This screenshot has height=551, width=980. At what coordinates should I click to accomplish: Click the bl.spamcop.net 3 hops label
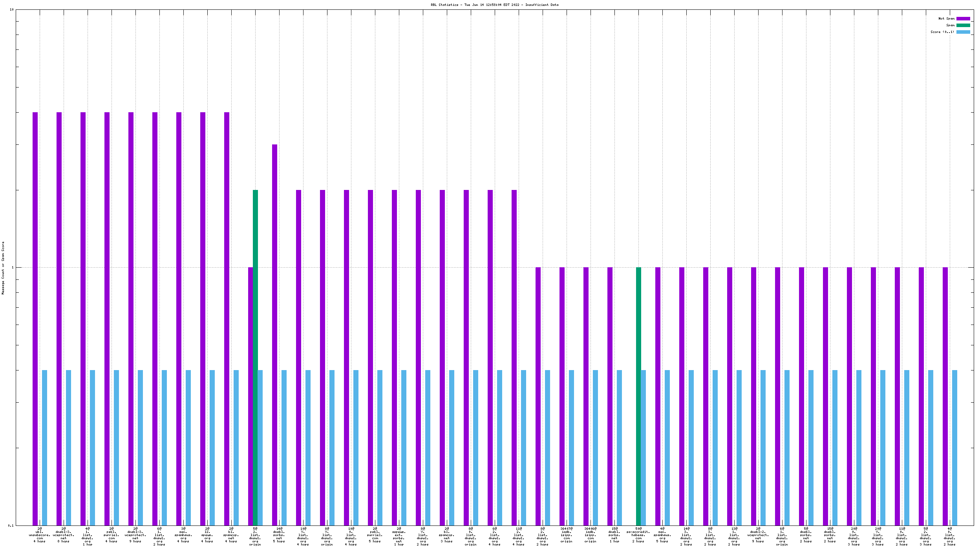point(446,535)
